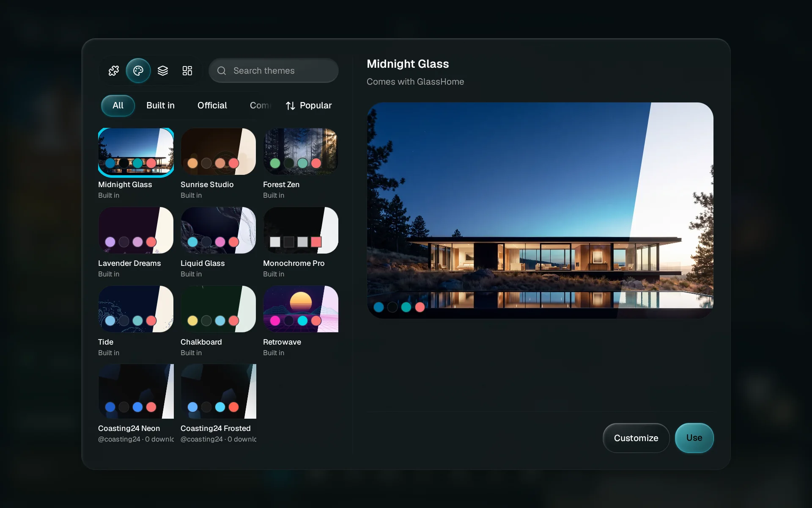Click the Coasting24 Neon author download text
812x508 pixels.
click(136, 439)
